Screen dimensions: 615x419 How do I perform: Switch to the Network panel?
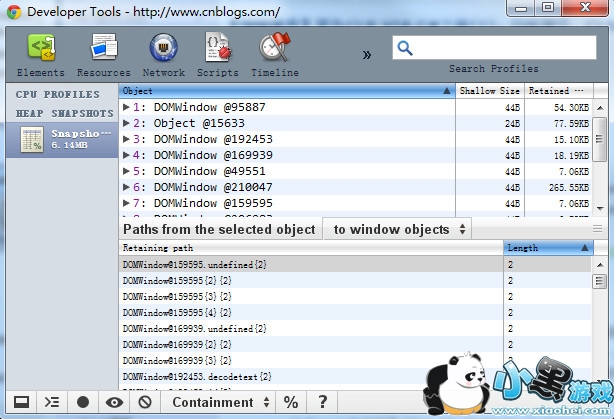[x=163, y=55]
